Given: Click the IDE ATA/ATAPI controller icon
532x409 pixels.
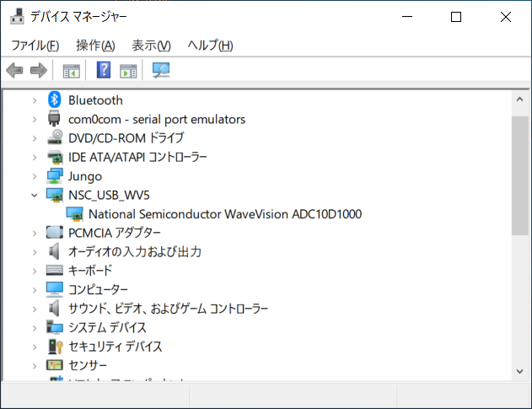Looking at the screenshot, I should click(x=55, y=157).
